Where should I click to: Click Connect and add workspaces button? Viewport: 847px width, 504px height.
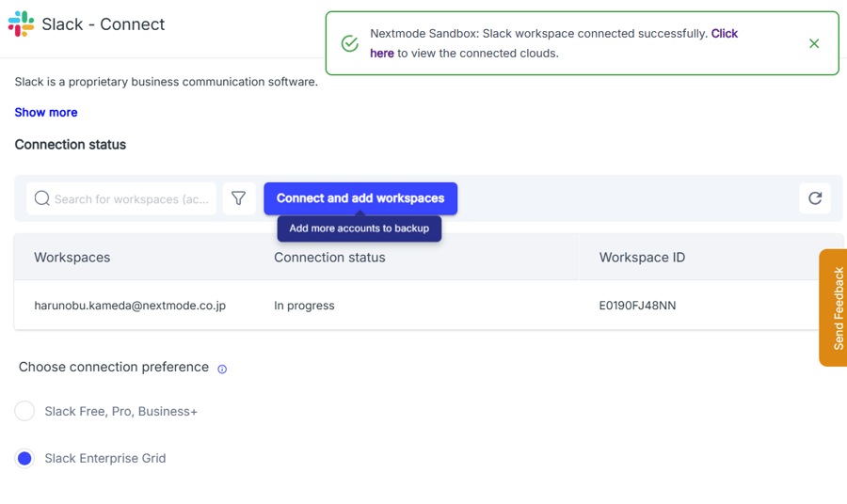pos(360,198)
